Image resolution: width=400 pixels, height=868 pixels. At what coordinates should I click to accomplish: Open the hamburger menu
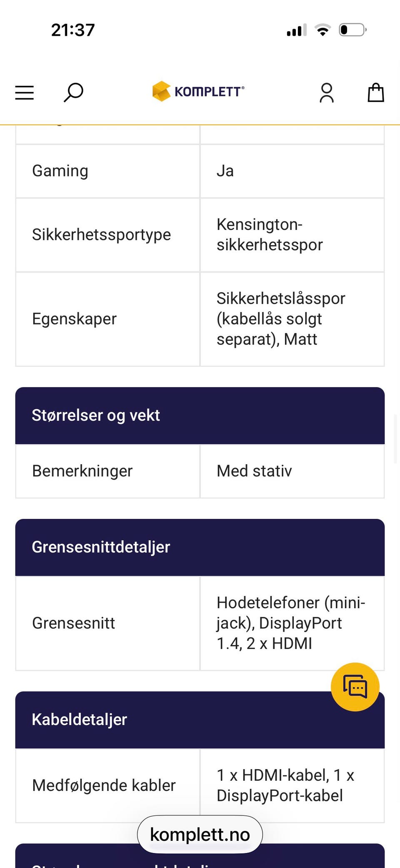[x=25, y=93]
